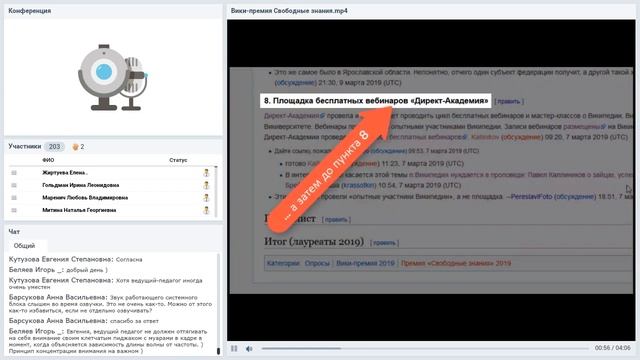
Task: Select participant Митина Наталья Георгиевна
Action: pos(79,210)
